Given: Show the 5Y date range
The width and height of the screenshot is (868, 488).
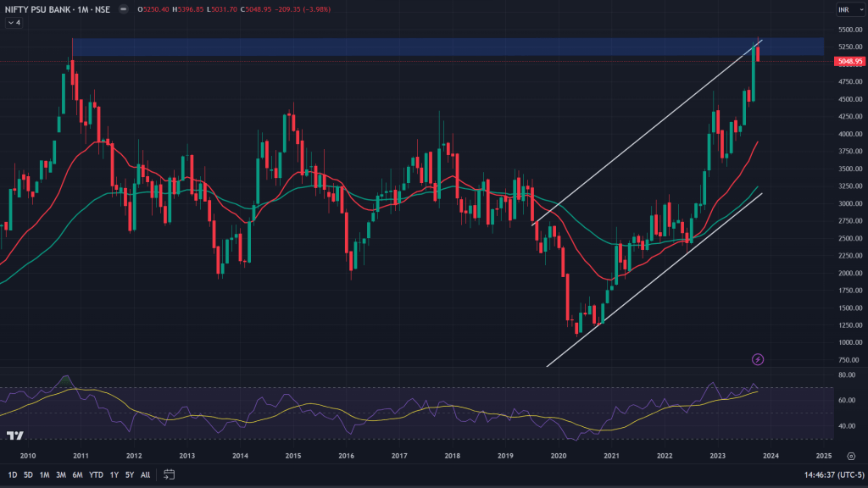Looking at the screenshot, I should [x=130, y=474].
